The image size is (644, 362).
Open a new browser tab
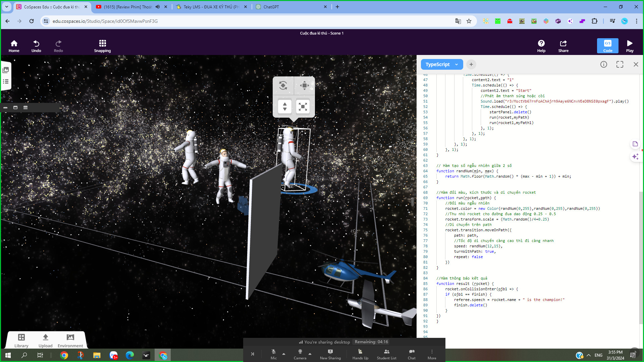[x=337, y=7]
